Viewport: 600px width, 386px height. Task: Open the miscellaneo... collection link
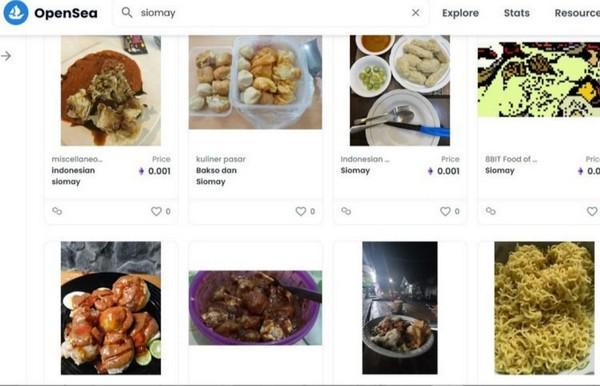[x=77, y=159]
